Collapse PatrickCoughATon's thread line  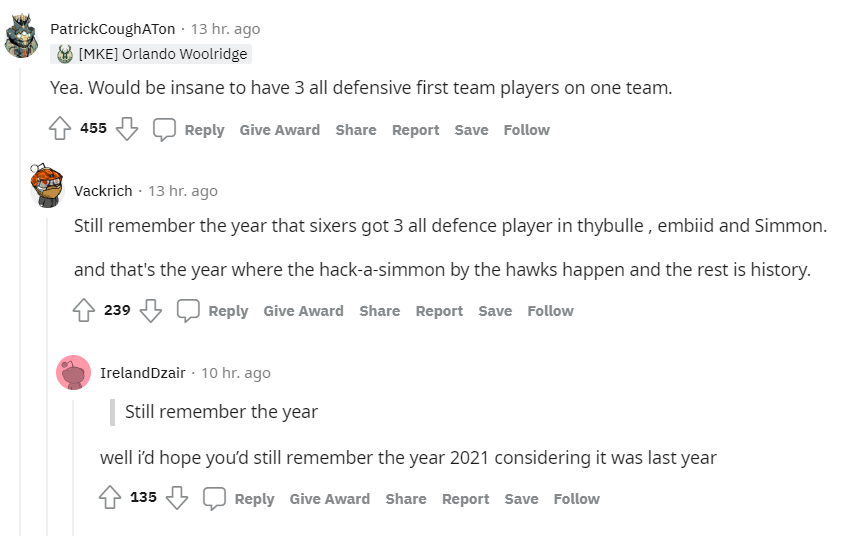22,300
